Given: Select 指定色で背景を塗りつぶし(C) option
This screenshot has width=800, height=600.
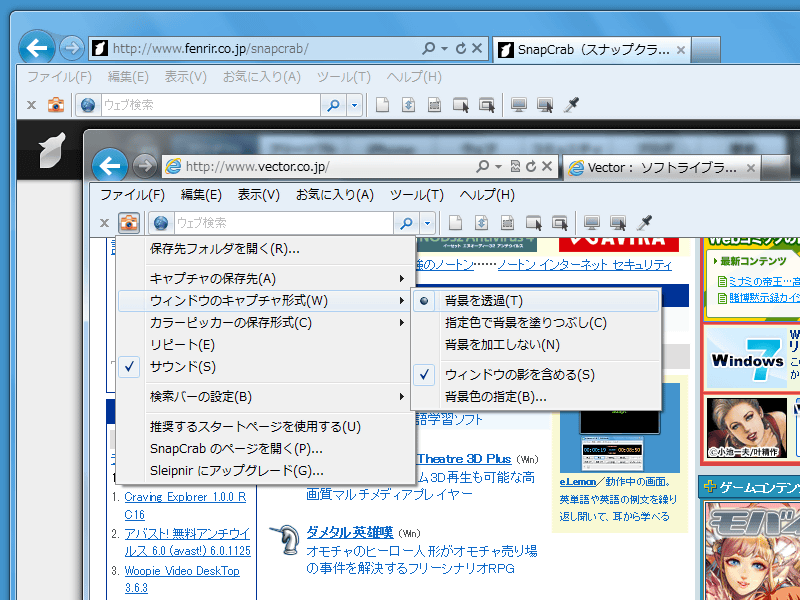Looking at the screenshot, I should 535,322.
